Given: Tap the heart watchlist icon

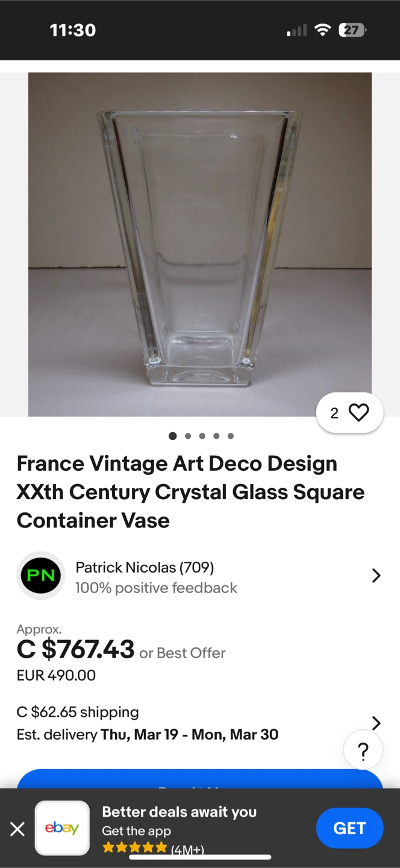Looking at the screenshot, I should click(358, 413).
